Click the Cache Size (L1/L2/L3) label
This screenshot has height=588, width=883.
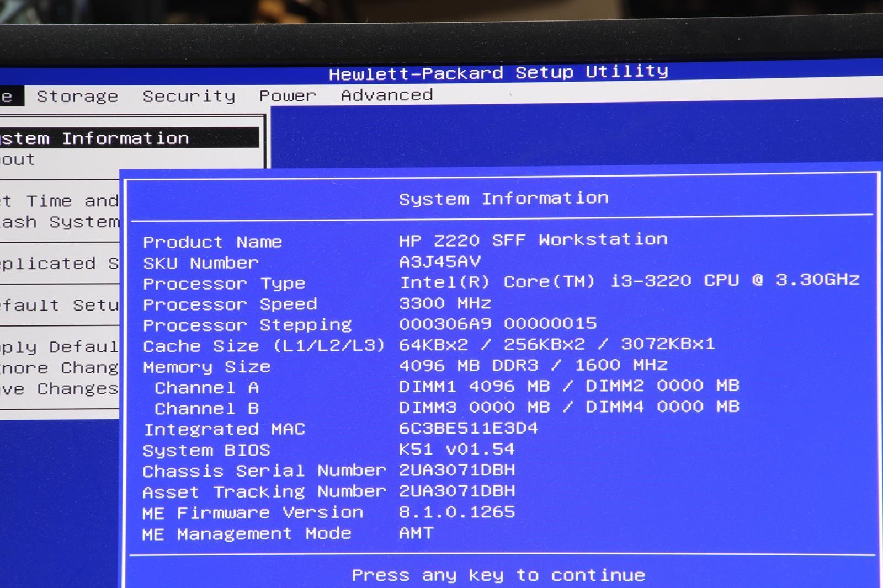point(263,346)
